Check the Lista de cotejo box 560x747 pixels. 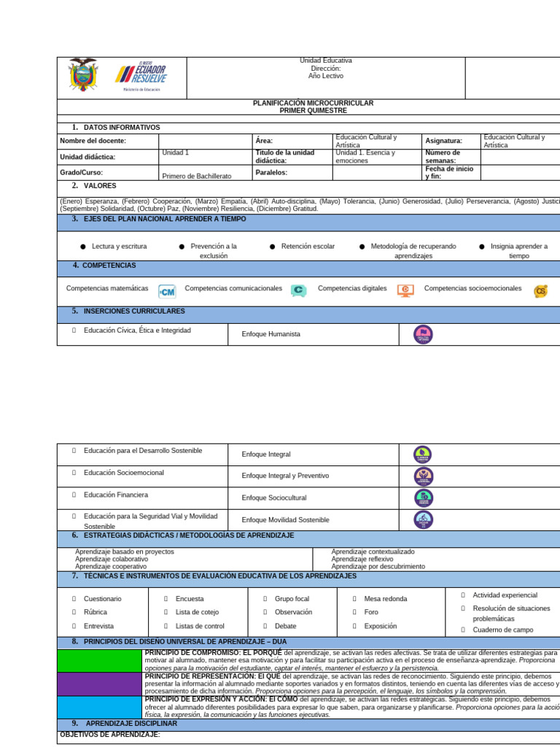tap(166, 612)
